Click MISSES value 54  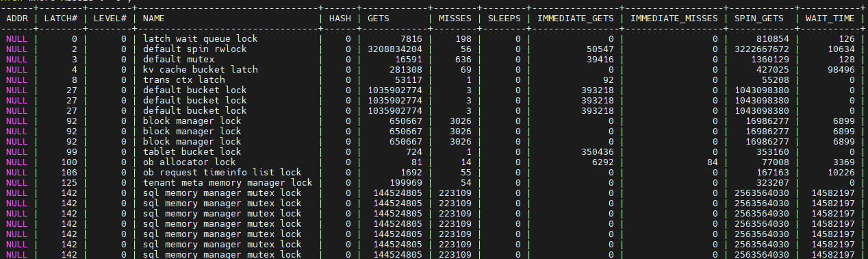[x=466, y=182]
